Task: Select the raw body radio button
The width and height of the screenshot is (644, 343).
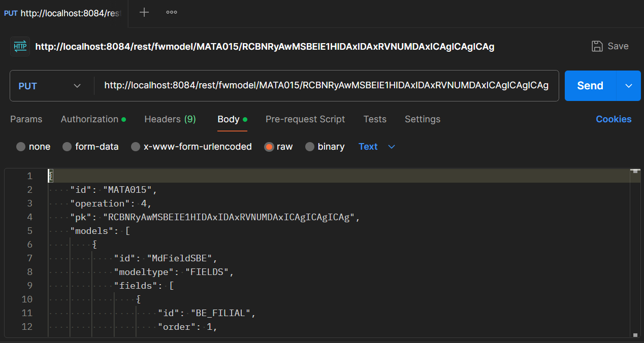Action: coord(269,147)
